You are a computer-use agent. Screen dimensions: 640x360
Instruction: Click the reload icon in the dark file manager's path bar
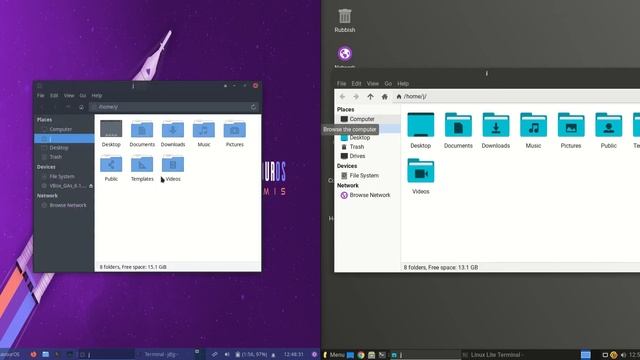tap(253, 107)
